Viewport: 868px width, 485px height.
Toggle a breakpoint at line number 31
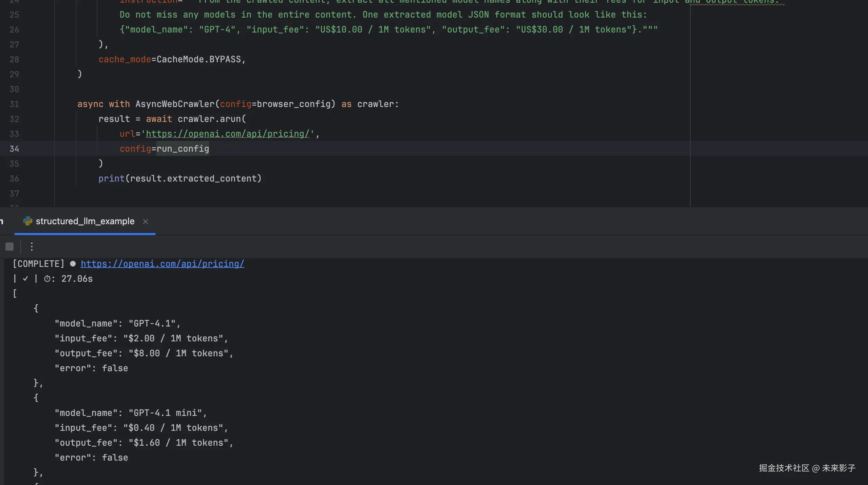(14, 104)
